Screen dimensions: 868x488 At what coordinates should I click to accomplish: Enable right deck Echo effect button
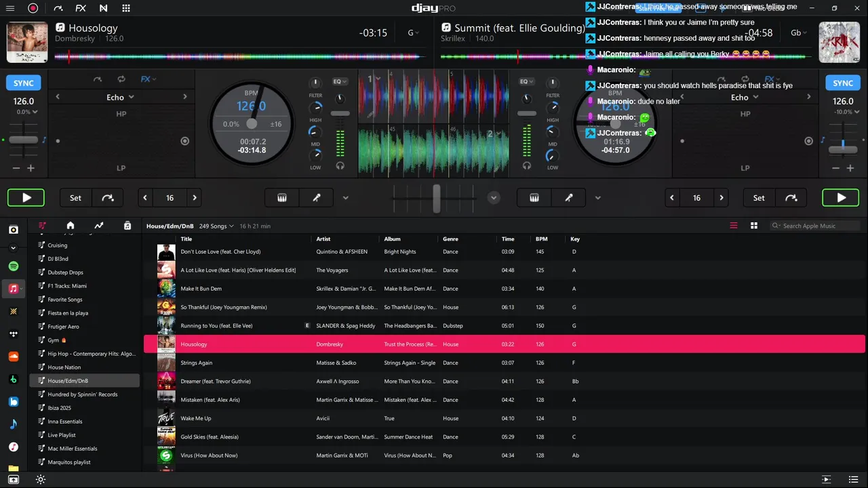[x=808, y=141]
